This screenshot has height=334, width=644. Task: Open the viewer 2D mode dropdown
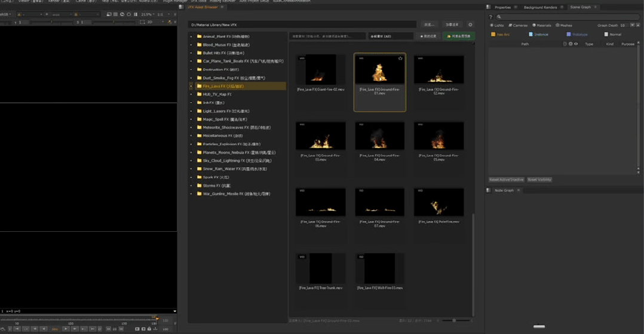point(158,22)
